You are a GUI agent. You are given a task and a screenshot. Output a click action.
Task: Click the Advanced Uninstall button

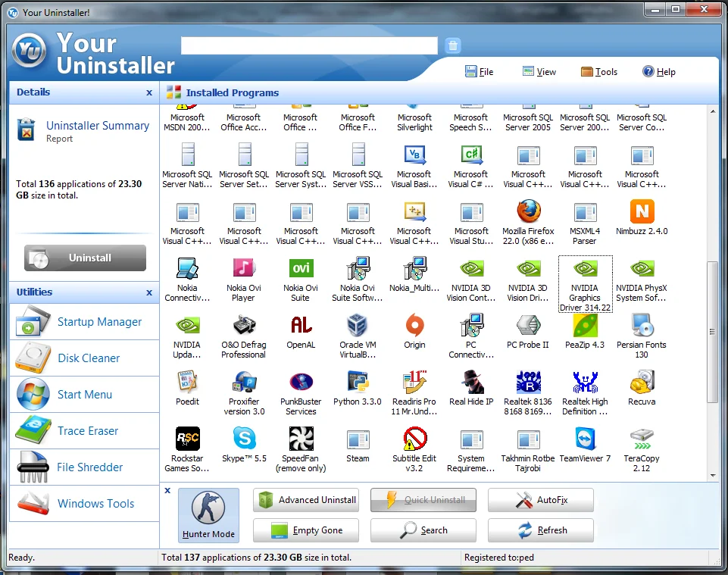(x=306, y=500)
